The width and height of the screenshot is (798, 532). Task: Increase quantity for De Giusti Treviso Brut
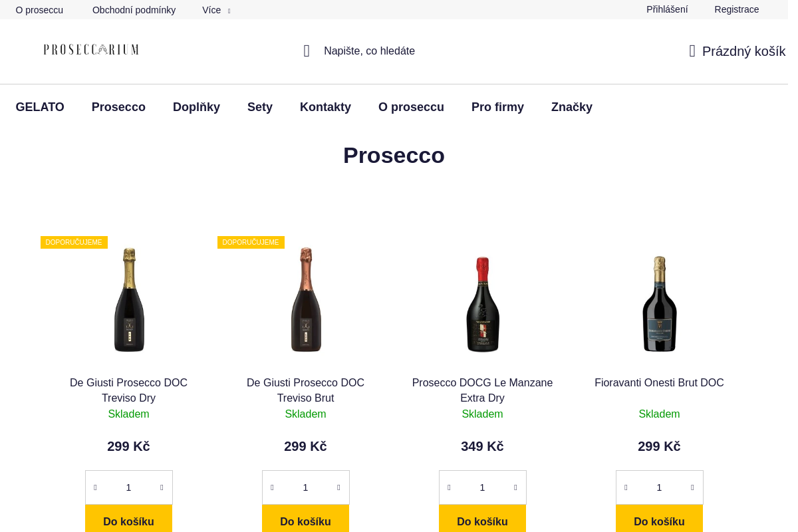pyautogui.click(x=338, y=487)
